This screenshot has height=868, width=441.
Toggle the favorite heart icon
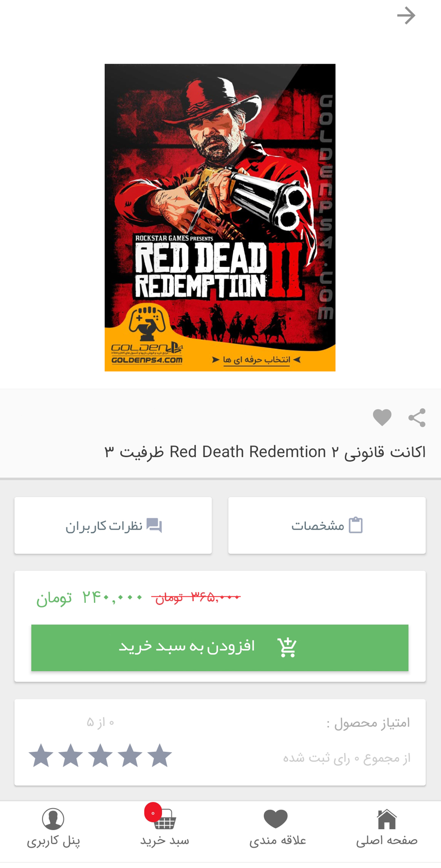tap(382, 418)
